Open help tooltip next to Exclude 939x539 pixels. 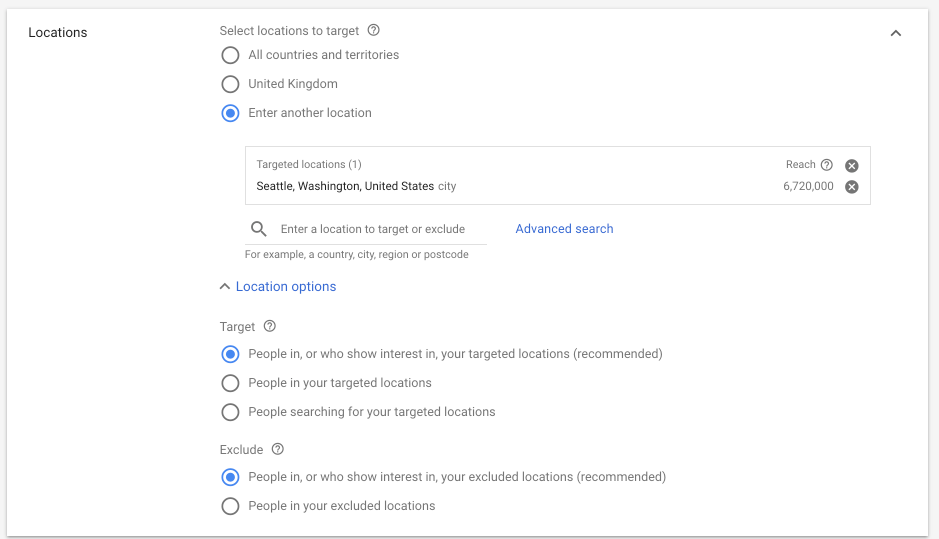[x=277, y=450]
